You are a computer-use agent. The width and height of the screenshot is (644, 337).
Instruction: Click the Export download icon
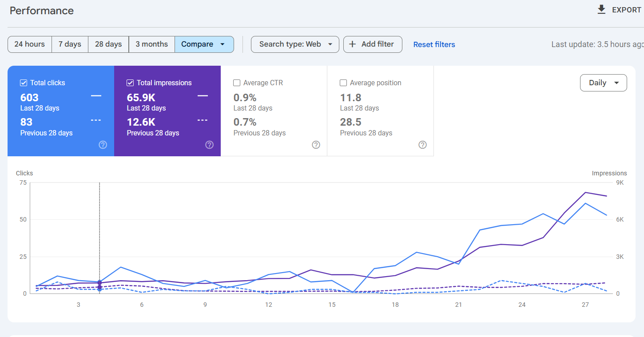[601, 9]
